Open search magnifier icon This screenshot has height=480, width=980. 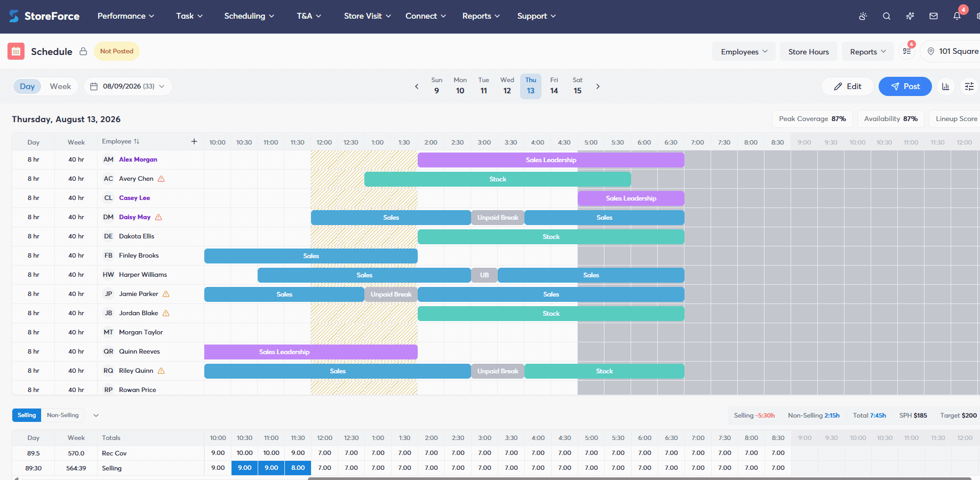pyautogui.click(x=886, y=16)
